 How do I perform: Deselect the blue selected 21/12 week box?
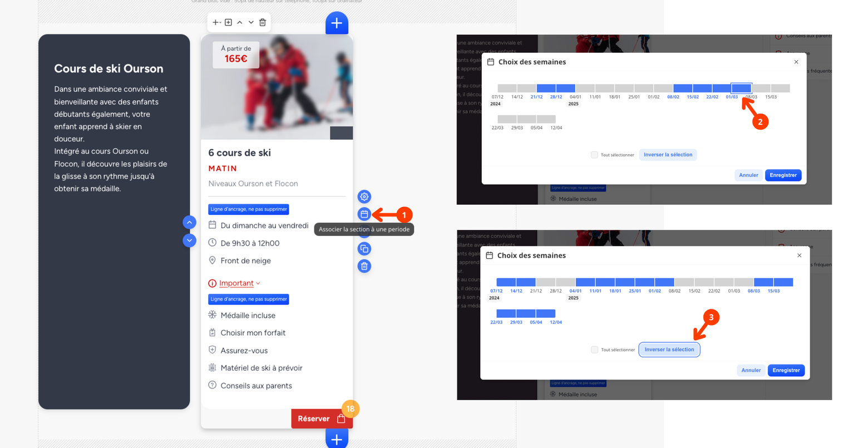(x=546, y=88)
